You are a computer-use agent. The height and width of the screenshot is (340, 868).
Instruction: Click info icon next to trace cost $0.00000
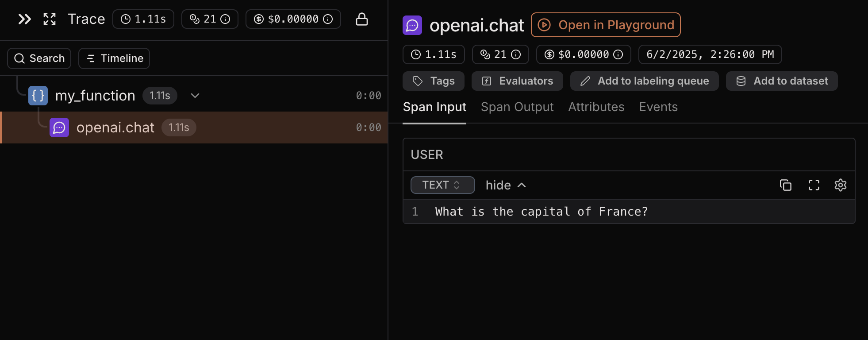tap(328, 19)
